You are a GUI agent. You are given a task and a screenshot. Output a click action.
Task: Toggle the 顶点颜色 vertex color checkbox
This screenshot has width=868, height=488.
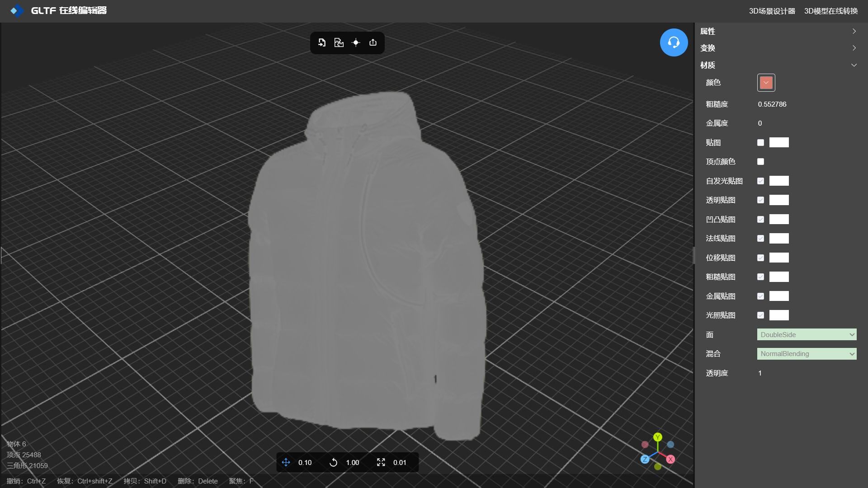pos(760,162)
